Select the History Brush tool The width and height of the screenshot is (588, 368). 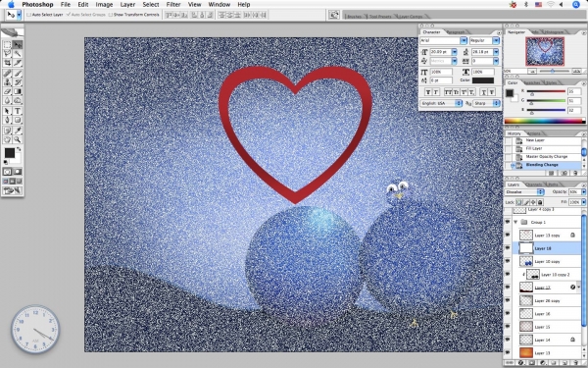coord(18,82)
